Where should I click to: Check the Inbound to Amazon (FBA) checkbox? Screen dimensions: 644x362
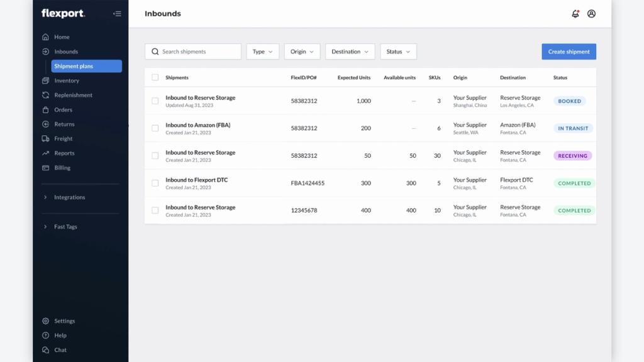click(x=155, y=128)
